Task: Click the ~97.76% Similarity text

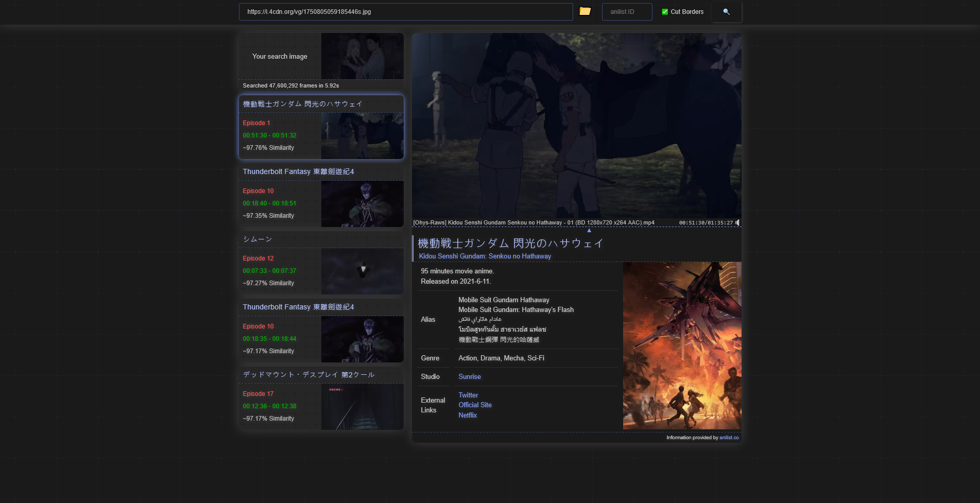Action: [x=268, y=148]
